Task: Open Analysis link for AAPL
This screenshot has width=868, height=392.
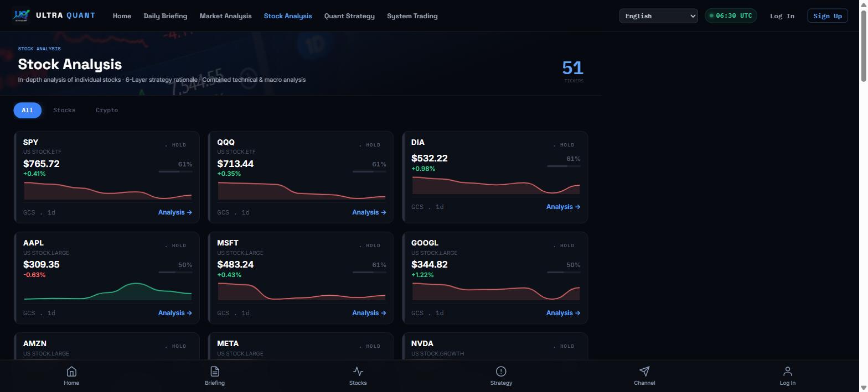Action: tap(175, 313)
